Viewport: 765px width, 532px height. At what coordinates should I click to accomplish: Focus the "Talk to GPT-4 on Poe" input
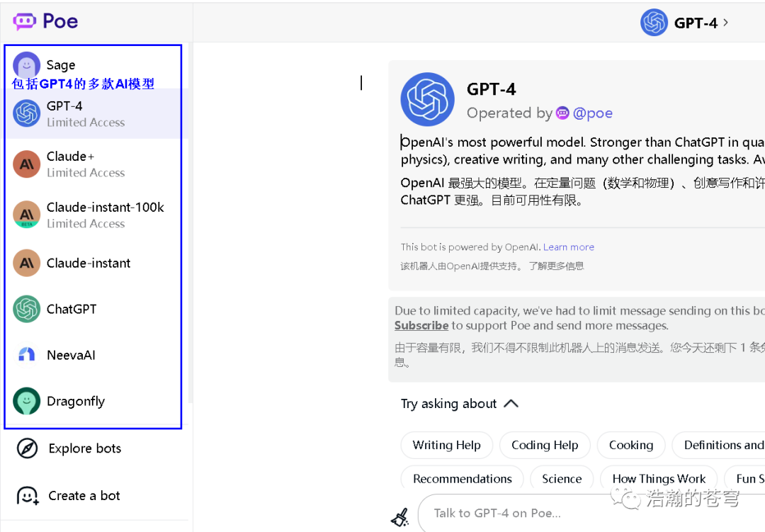click(567, 513)
